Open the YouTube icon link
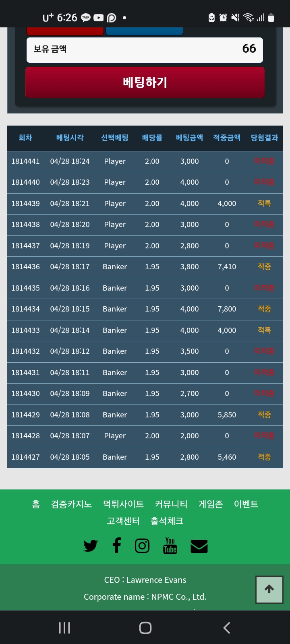 pos(170,546)
